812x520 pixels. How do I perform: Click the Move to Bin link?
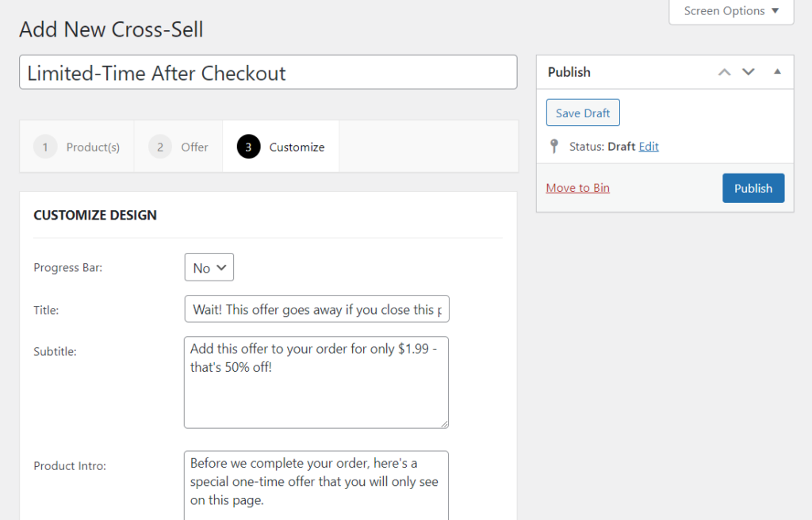[x=578, y=188]
